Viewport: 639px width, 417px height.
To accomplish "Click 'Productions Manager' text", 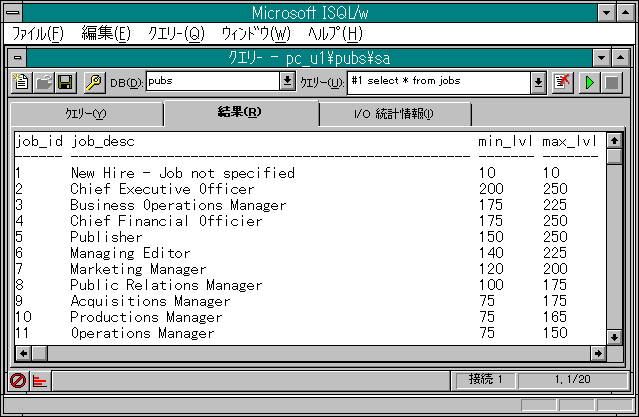I will pyautogui.click(x=146, y=317).
